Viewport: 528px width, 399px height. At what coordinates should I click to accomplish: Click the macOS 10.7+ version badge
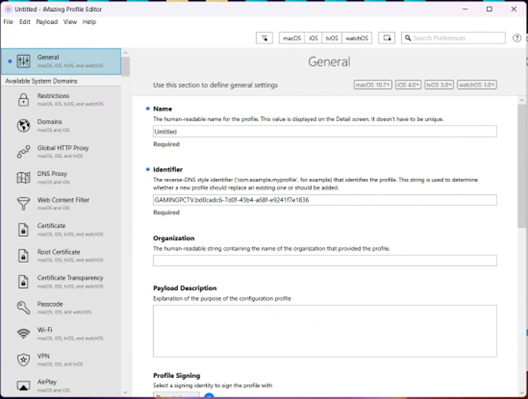(373, 85)
